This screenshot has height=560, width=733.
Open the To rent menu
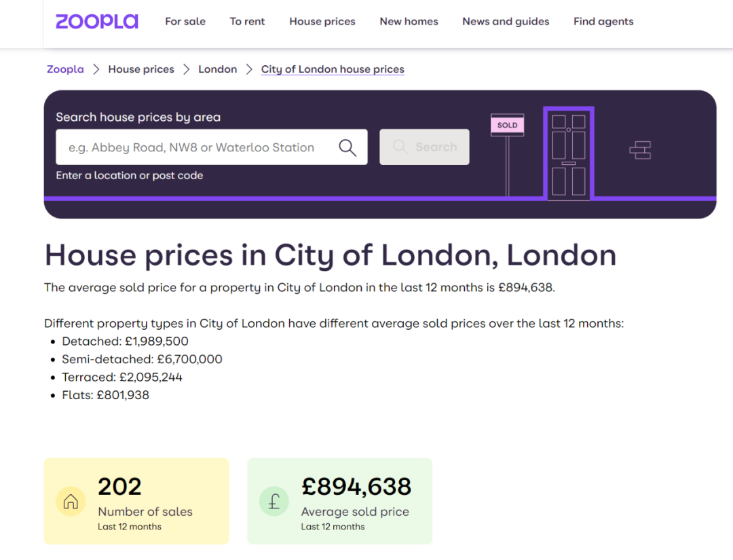pos(247,22)
